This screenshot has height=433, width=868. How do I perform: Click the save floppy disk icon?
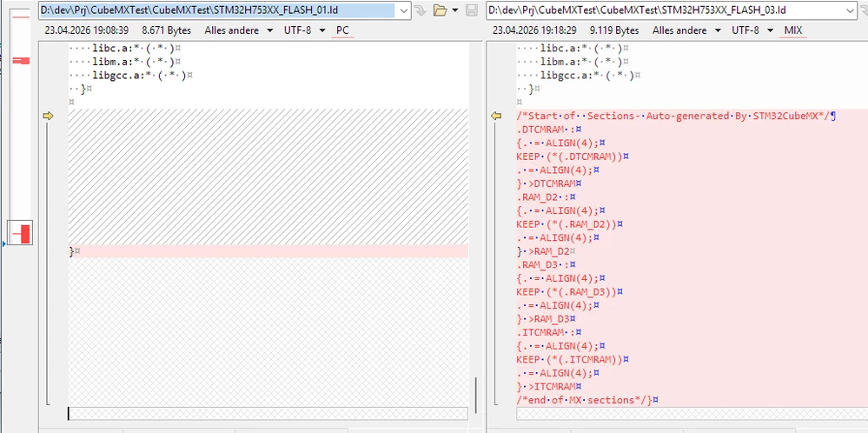pos(472,10)
